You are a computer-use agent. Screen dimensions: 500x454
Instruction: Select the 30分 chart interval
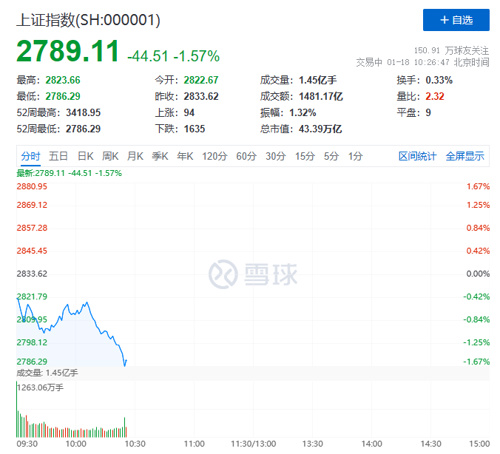(276, 156)
